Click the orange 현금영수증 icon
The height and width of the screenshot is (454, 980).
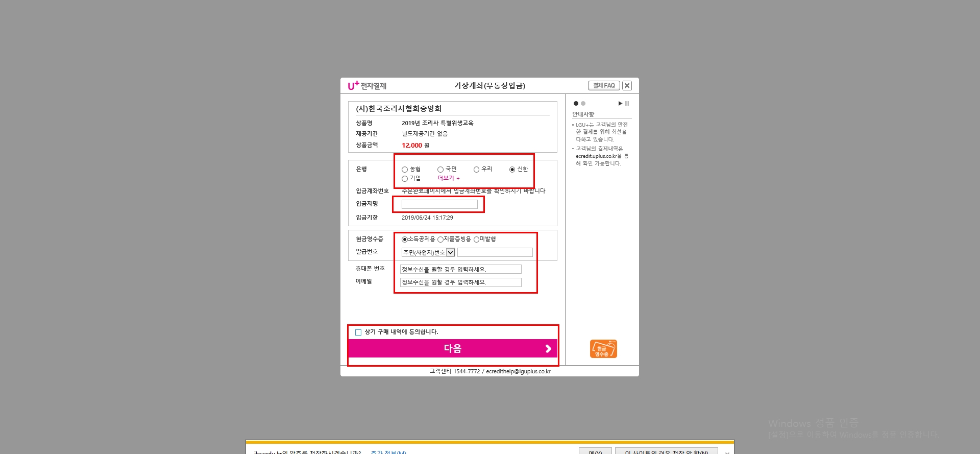pyautogui.click(x=603, y=349)
